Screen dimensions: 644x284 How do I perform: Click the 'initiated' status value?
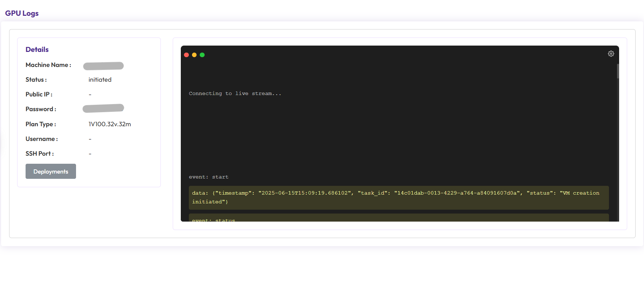(x=100, y=80)
